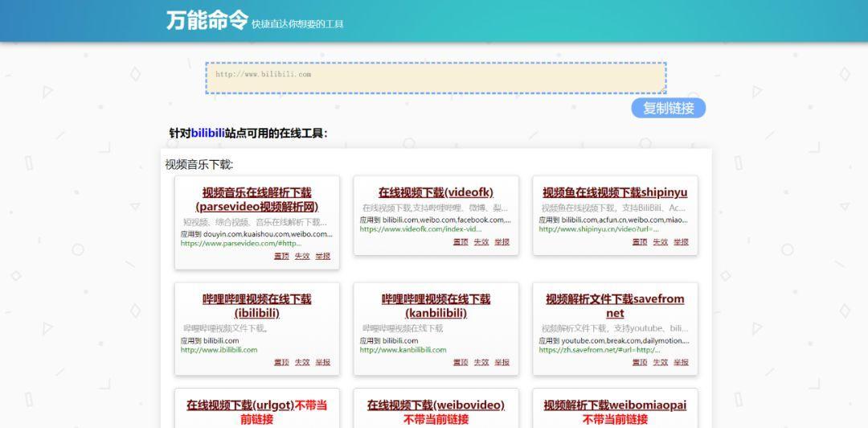
Task: Click 置顶 on the parsevideo card
Action: (281, 256)
